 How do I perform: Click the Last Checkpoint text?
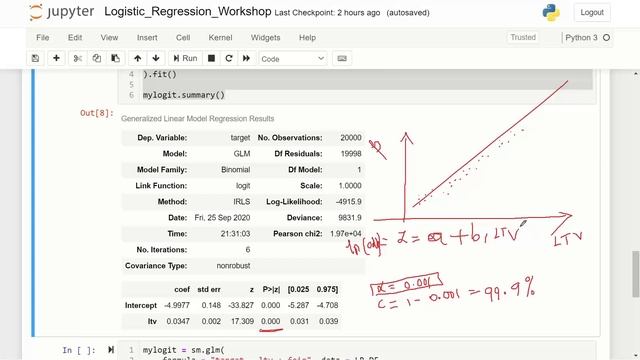[x=327, y=13]
